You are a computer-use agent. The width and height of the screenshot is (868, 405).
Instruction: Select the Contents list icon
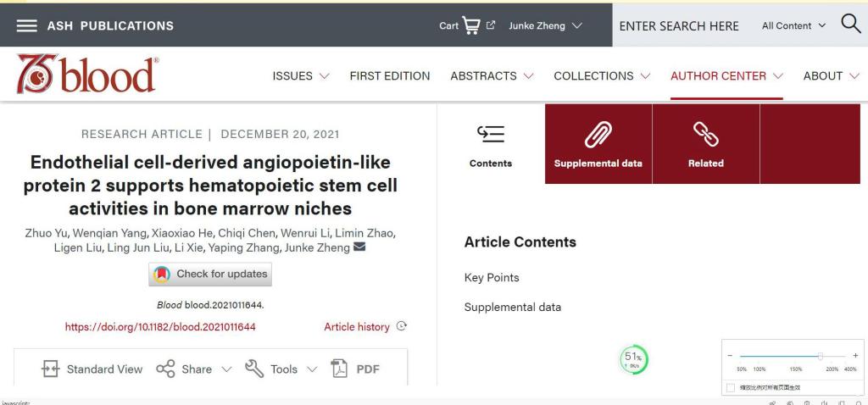coord(491,134)
